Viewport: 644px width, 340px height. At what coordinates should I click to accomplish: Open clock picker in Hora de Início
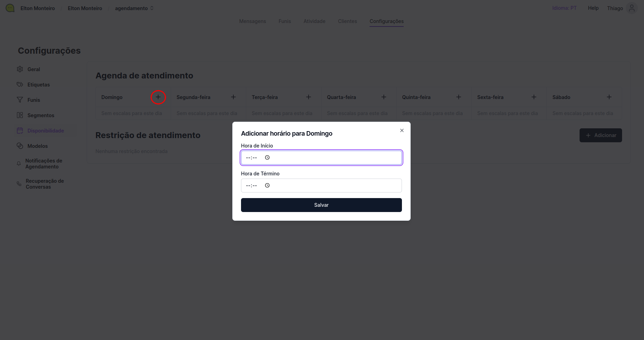267,158
